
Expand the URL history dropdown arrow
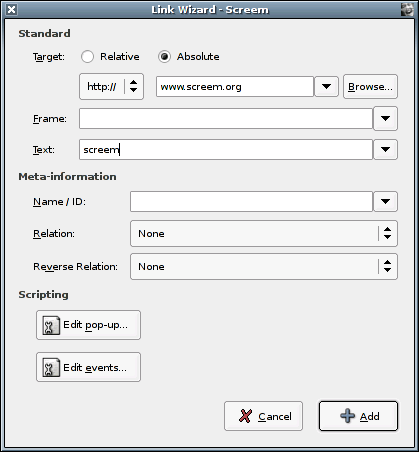[x=326, y=87]
